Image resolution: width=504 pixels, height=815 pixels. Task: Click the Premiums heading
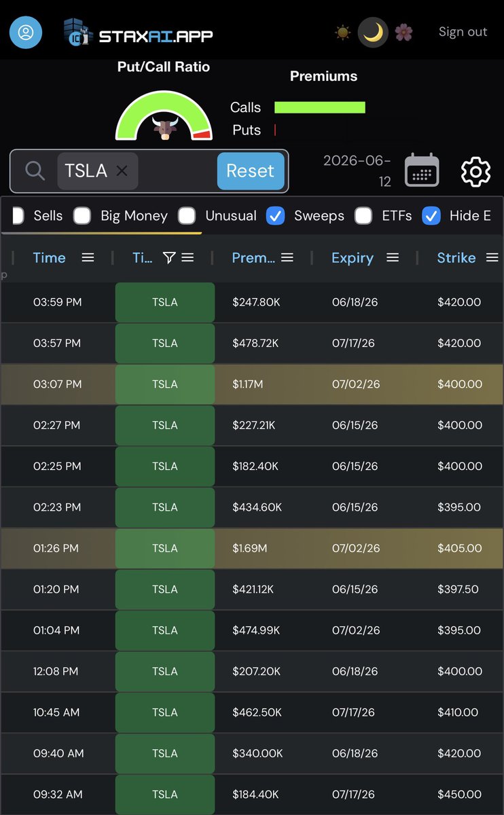[324, 76]
